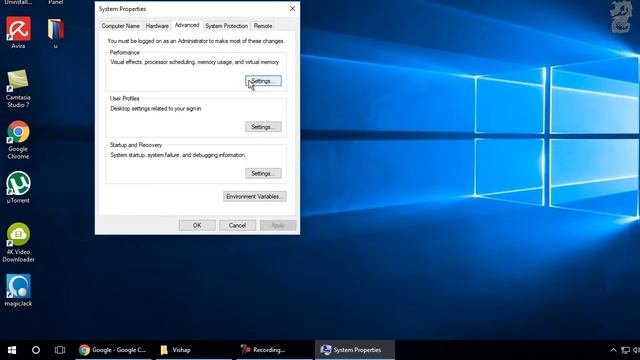Image resolution: width=640 pixels, height=360 pixels.
Task: Click Cancel in System Properties
Action: coord(237,225)
